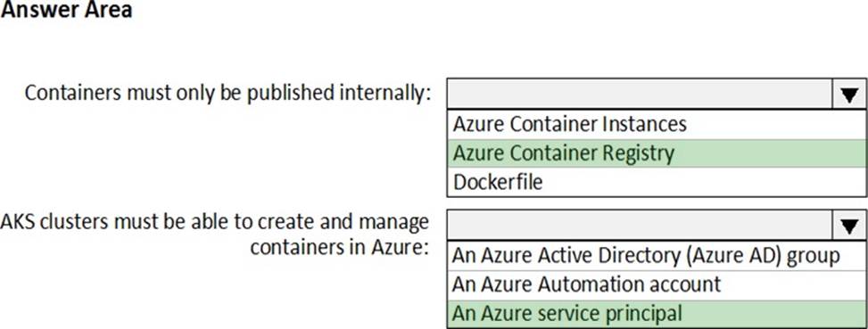This screenshot has width=868, height=329.
Task: Click the 'Containers must only be published internally' label
Action: (x=227, y=94)
